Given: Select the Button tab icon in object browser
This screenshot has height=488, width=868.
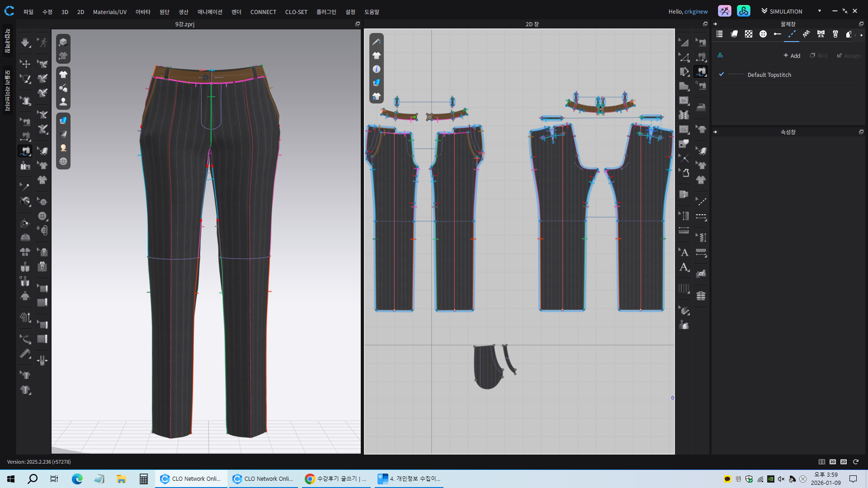Looking at the screenshot, I should pos(763,34).
